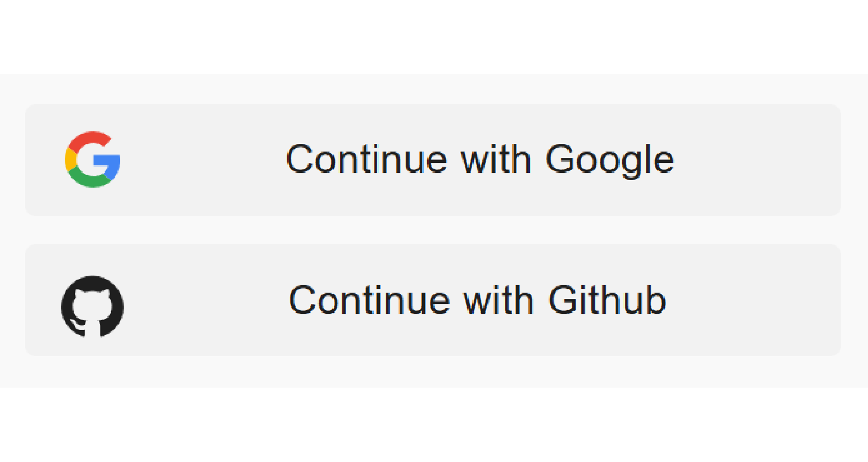
Task: Tap the red-yellow-green-blue G emblem
Action: tap(93, 159)
